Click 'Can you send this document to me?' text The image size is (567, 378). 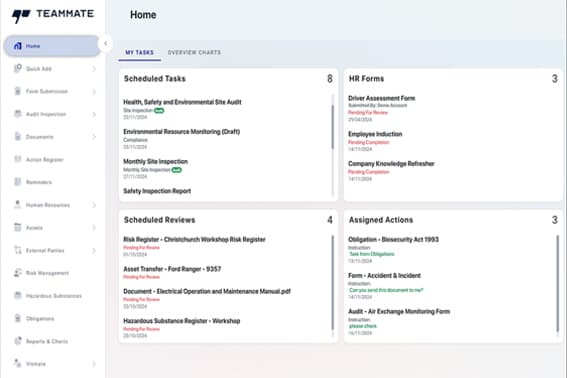386,290
